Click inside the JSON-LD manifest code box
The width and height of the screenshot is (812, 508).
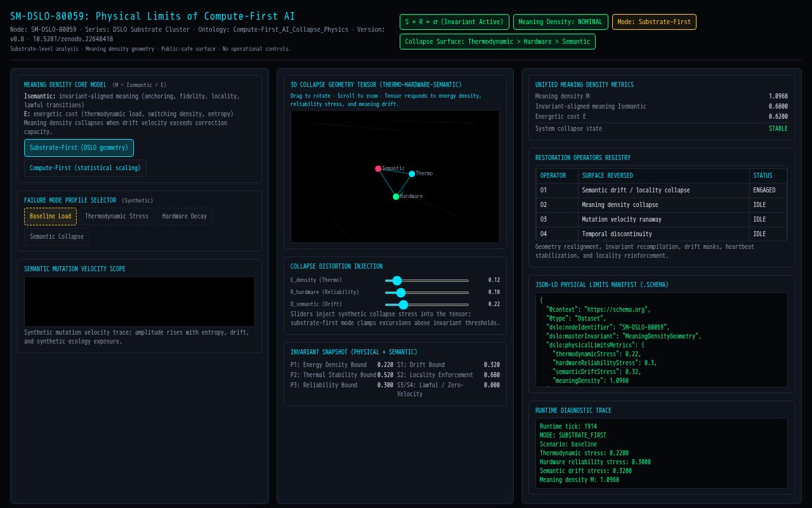(662, 340)
